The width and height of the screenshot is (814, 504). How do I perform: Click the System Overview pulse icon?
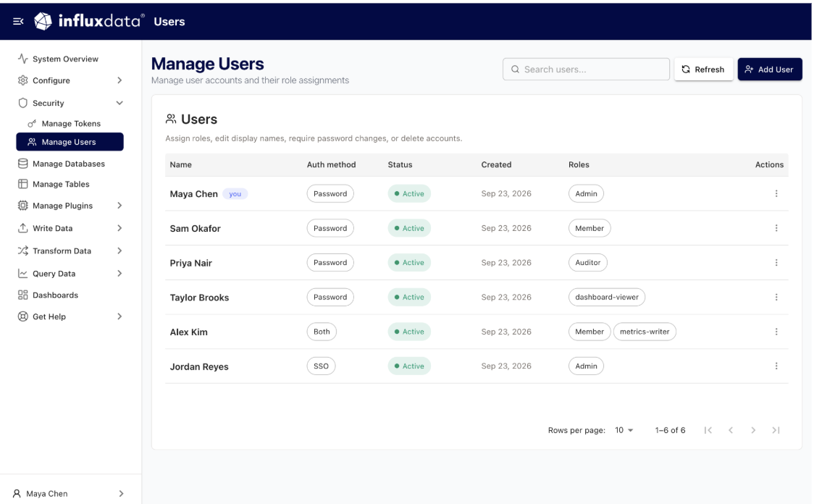[x=23, y=59]
